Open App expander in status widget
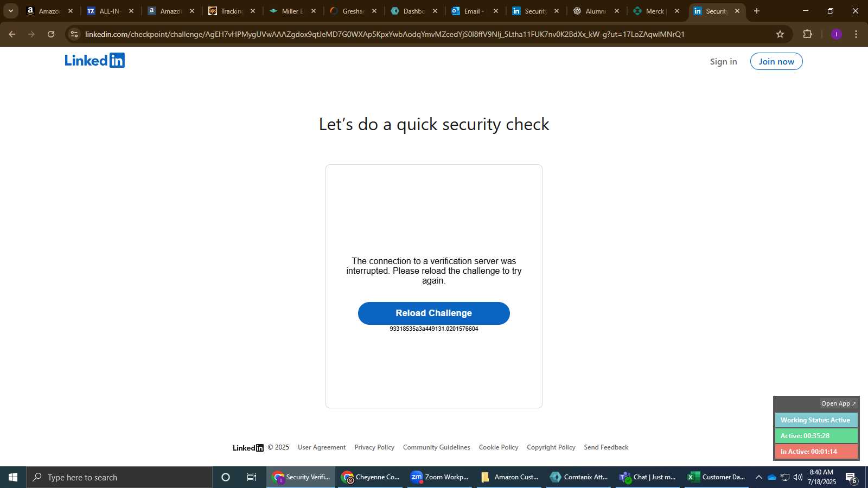868x488 pixels. click(x=838, y=403)
